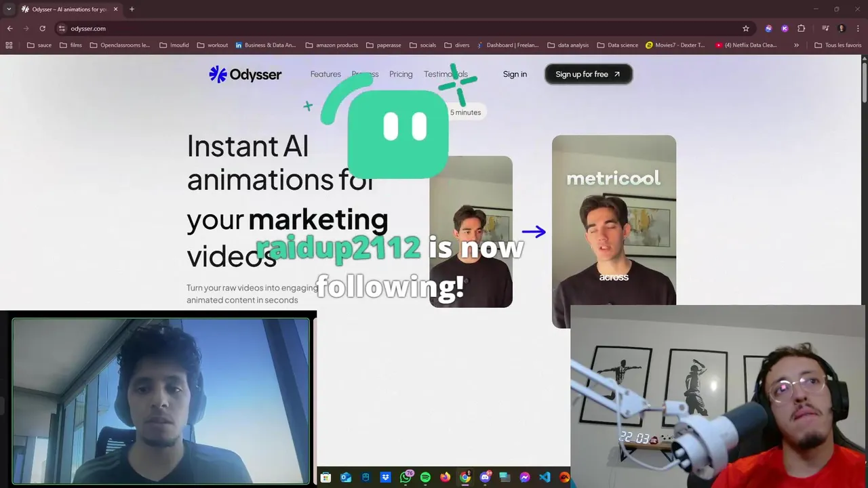Go to Features in the Odysser nav
This screenshot has width=868, height=488.
tap(325, 74)
